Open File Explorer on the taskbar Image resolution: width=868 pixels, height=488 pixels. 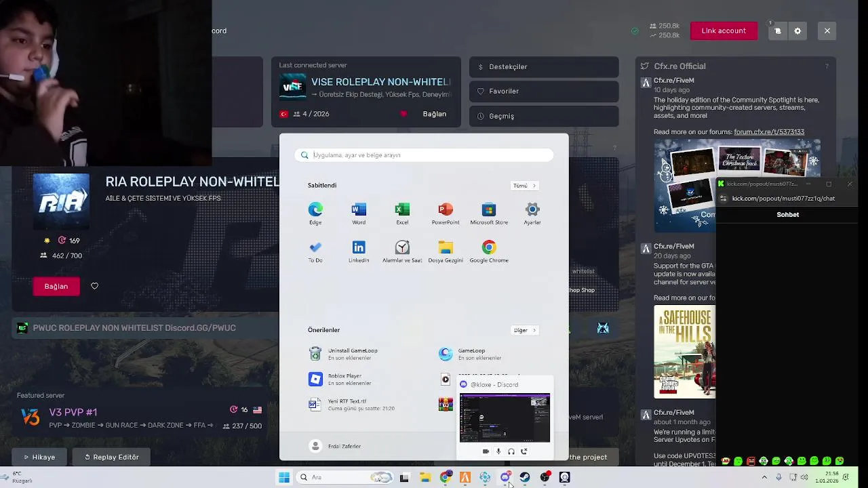pos(425,477)
